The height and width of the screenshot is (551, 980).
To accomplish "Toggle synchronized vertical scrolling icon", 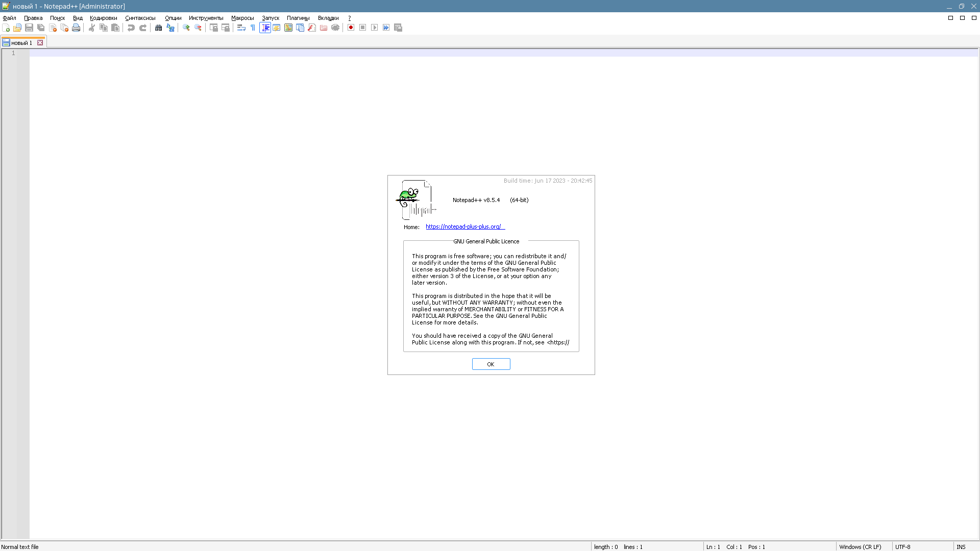I will click(x=214, y=28).
